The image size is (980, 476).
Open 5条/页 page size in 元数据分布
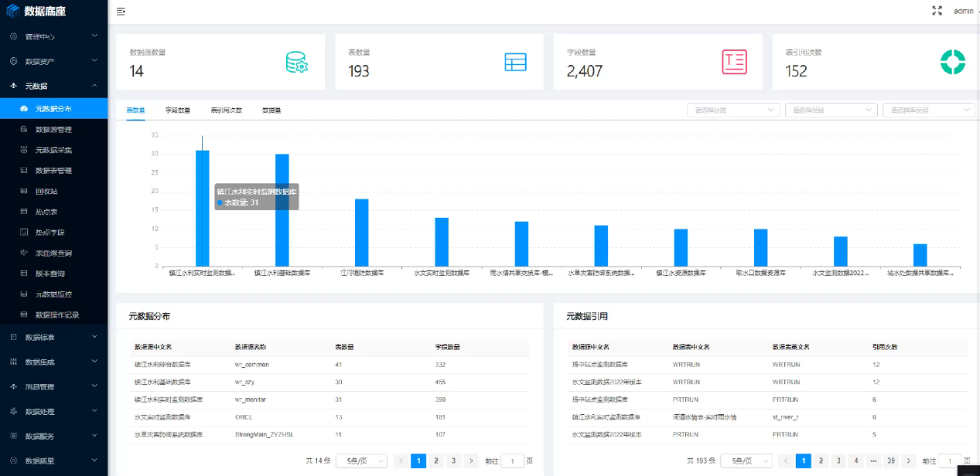[x=361, y=461]
